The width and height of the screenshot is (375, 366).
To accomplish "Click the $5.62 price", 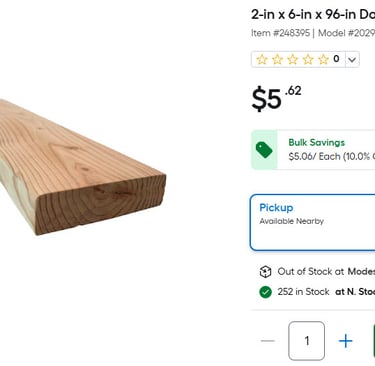I will click(x=276, y=98).
